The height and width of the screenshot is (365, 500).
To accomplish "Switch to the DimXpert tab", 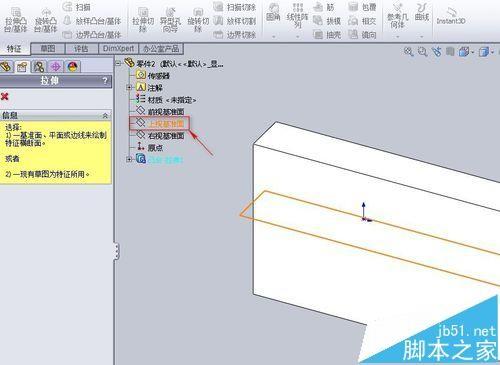I will coord(118,49).
